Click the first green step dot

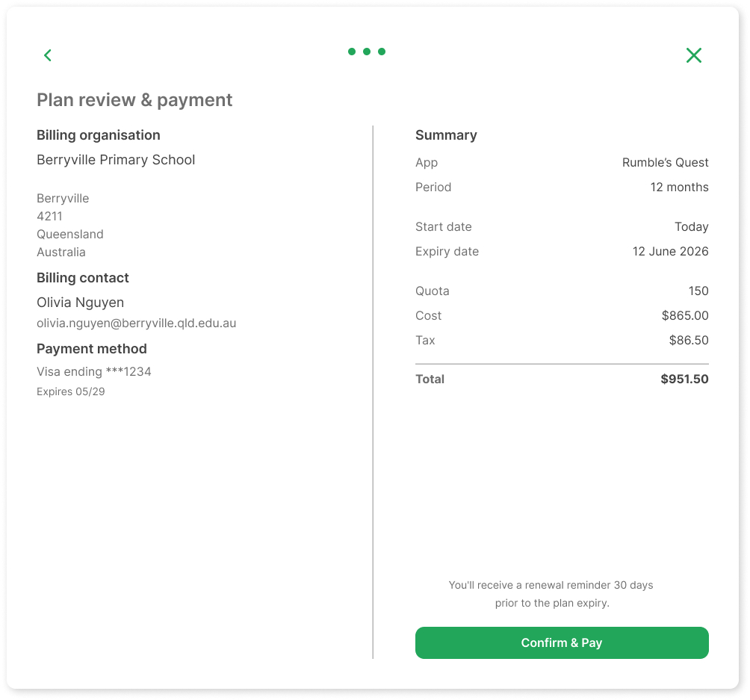352,52
